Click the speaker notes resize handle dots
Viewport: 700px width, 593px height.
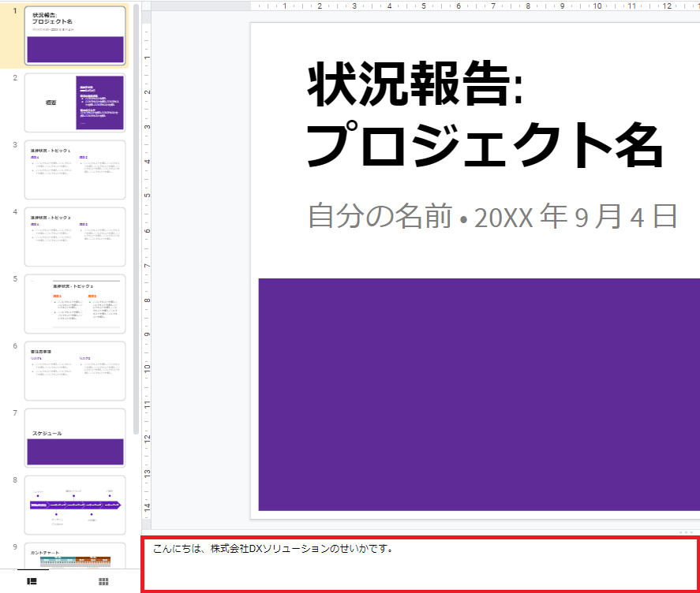click(686, 532)
